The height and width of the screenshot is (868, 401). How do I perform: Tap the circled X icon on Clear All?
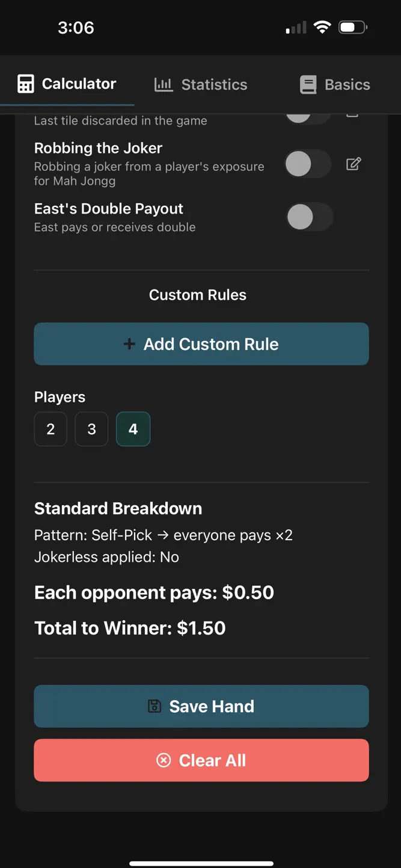pos(164,760)
